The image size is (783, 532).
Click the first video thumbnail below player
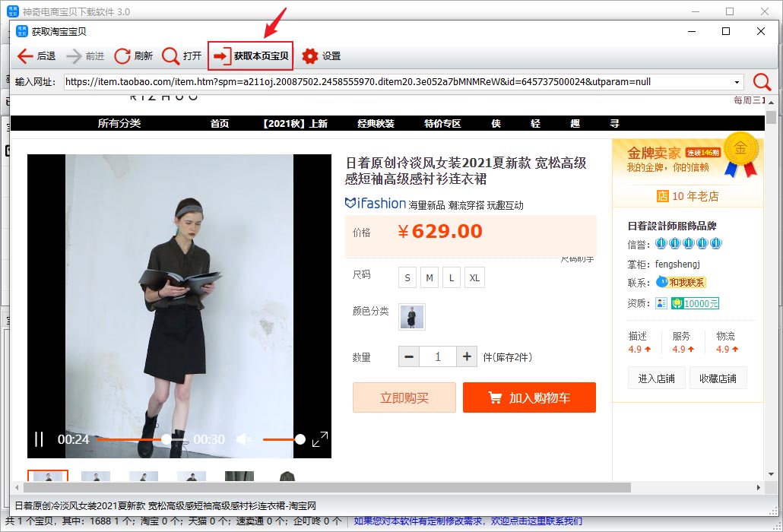(x=48, y=476)
